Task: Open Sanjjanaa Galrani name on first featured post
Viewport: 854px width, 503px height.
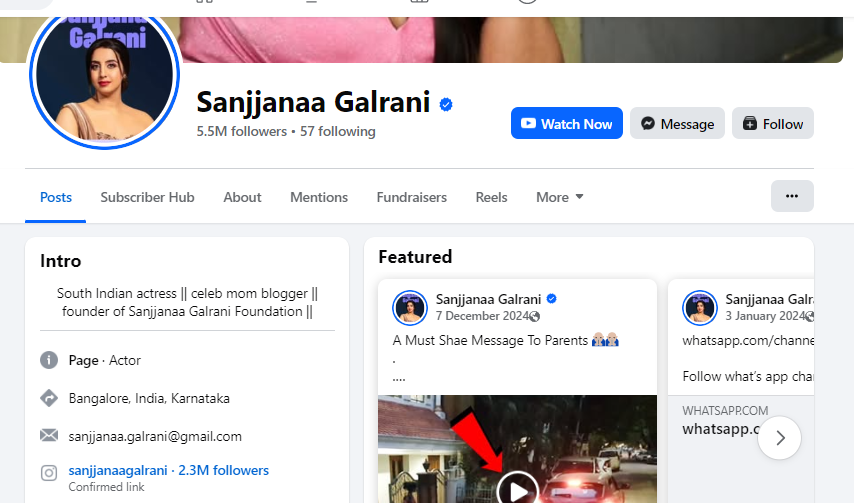Action: (x=489, y=299)
